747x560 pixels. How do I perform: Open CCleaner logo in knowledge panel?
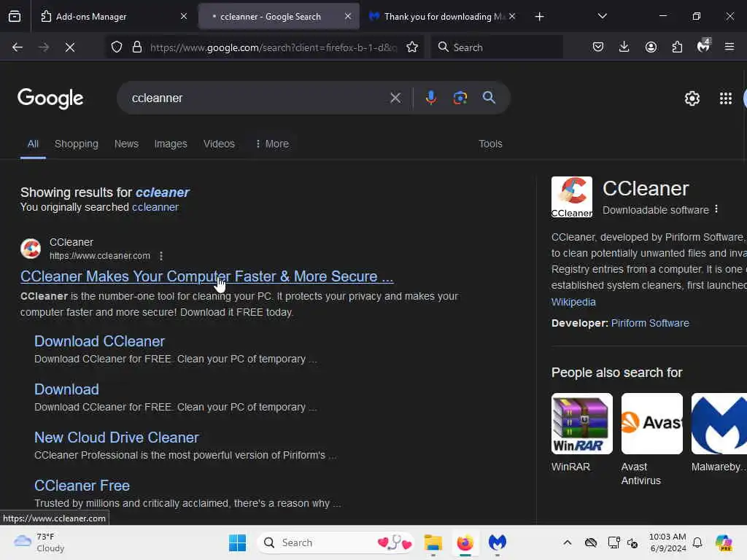(x=572, y=197)
